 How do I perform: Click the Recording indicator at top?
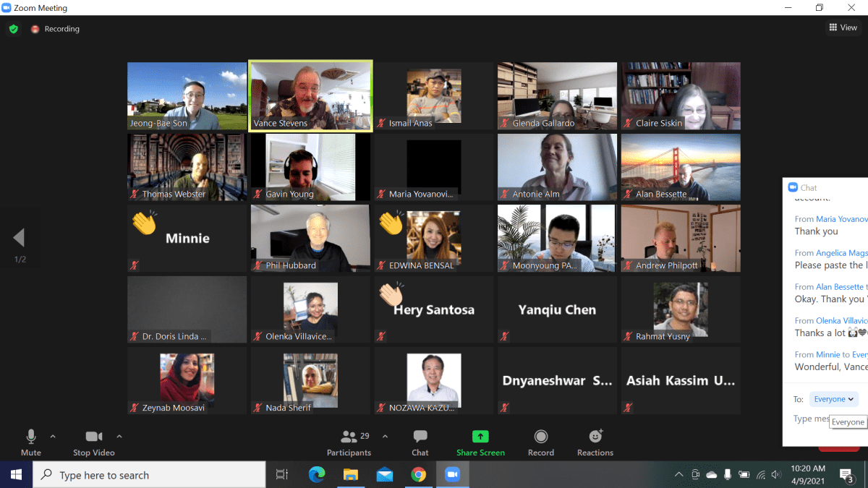(x=55, y=29)
